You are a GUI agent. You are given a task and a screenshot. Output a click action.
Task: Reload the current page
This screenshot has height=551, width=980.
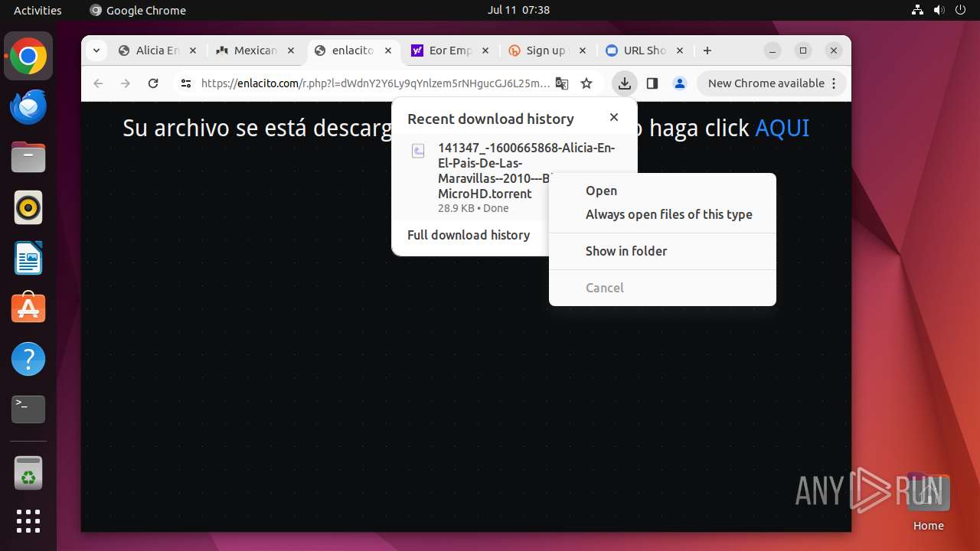point(153,83)
